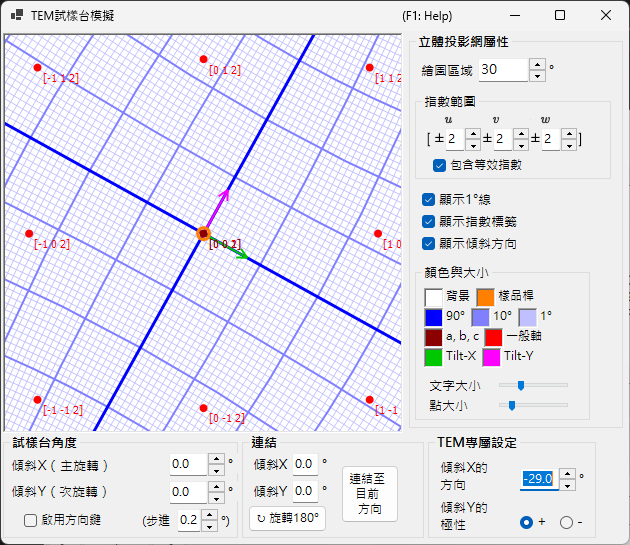Toggle 顯示1°線 checkbox
The height and width of the screenshot is (545, 630).
428,199
